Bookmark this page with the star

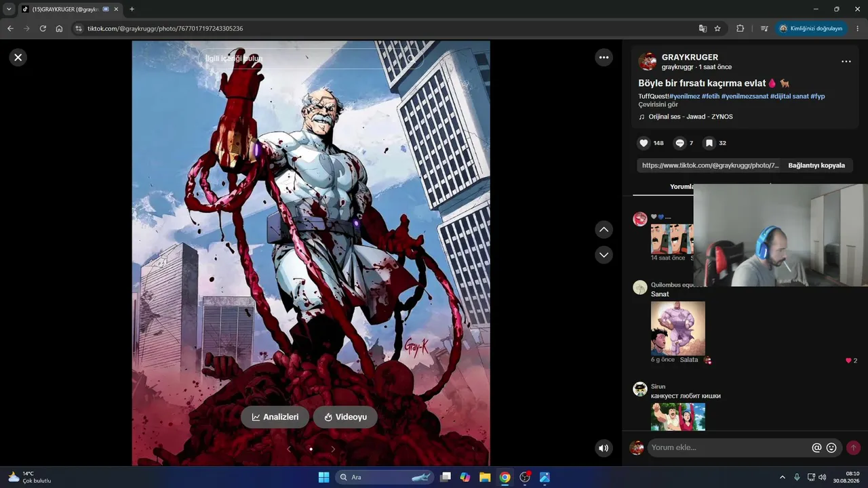[717, 28]
